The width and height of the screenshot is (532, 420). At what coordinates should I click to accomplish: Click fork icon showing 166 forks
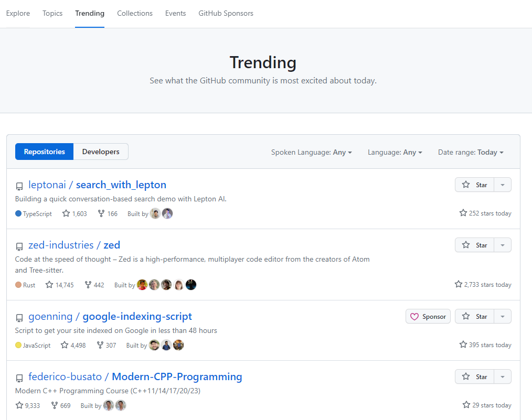[101, 213]
